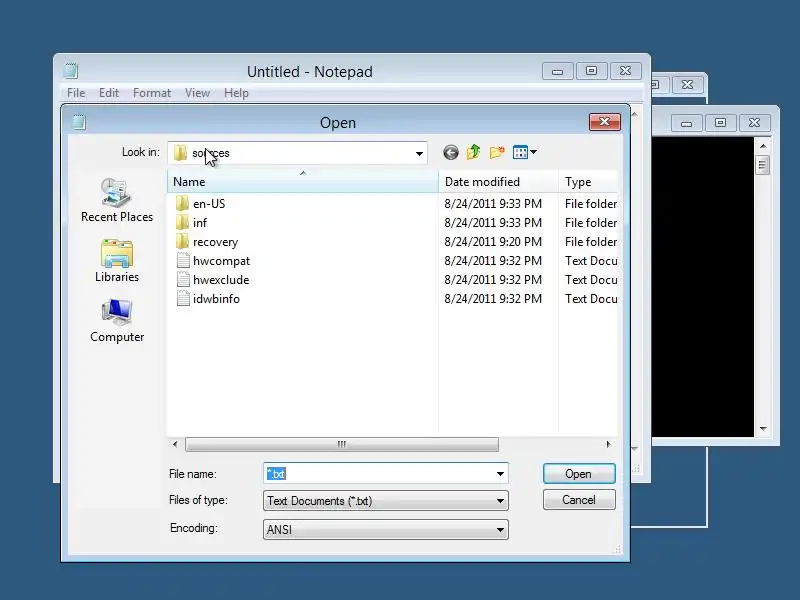
Task: Maximize the black console window
Action: (720, 123)
